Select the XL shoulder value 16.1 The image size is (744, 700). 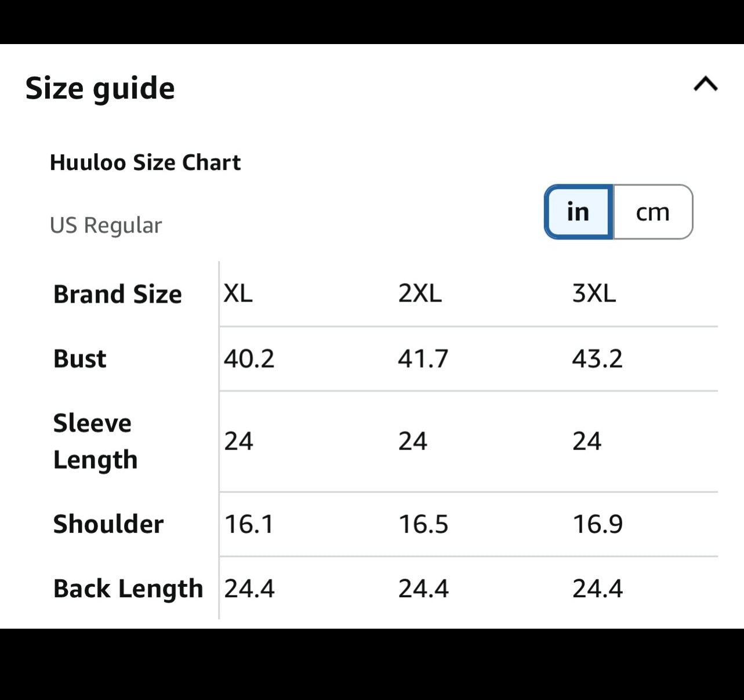(x=249, y=524)
